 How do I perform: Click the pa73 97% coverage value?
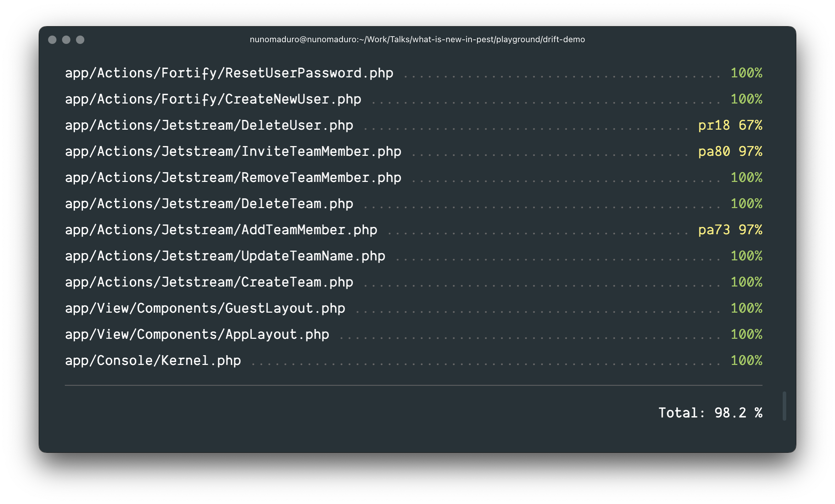click(730, 230)
